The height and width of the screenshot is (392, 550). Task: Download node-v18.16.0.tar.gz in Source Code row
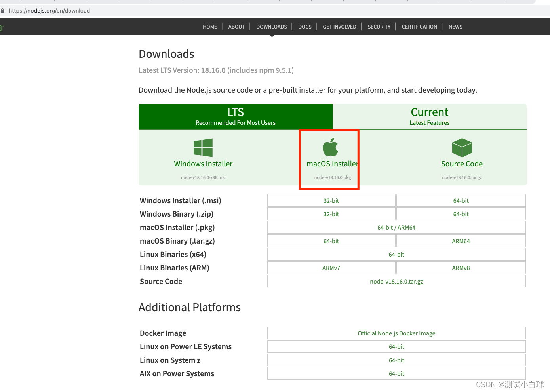[x=396, y=281]
